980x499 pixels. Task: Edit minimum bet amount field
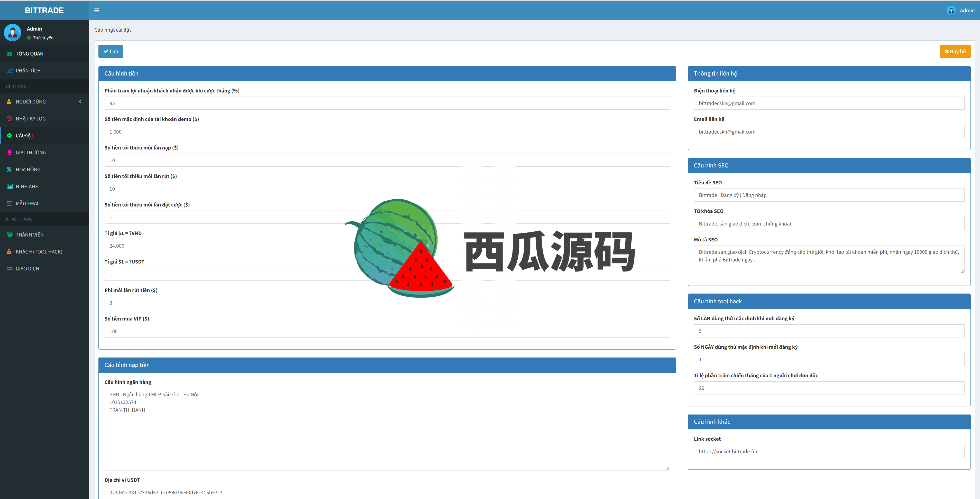(387, 217)
